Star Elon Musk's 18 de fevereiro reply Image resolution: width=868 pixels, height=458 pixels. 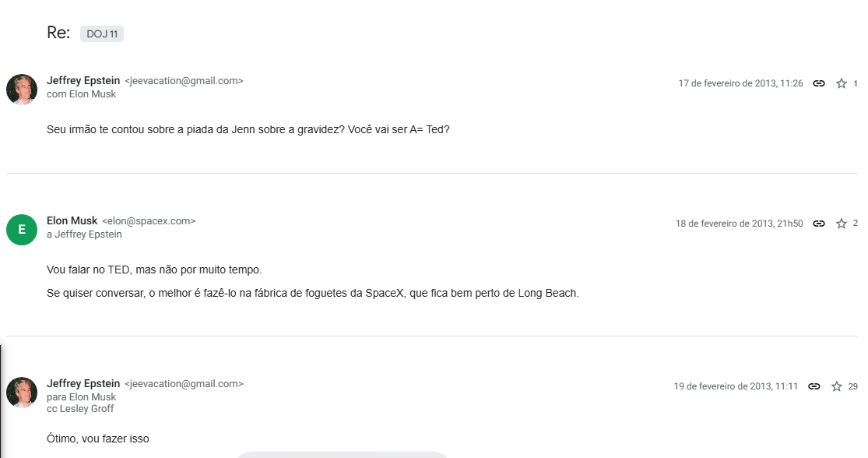click(842, 224)
